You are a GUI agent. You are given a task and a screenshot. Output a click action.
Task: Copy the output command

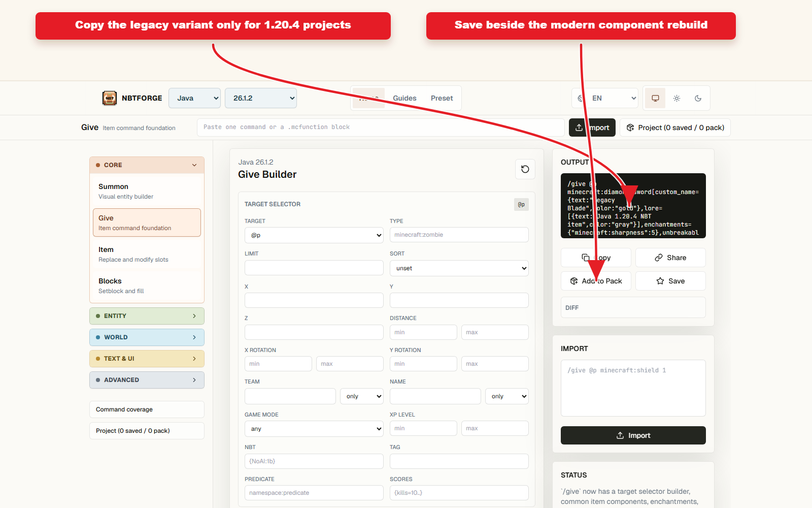596,258
